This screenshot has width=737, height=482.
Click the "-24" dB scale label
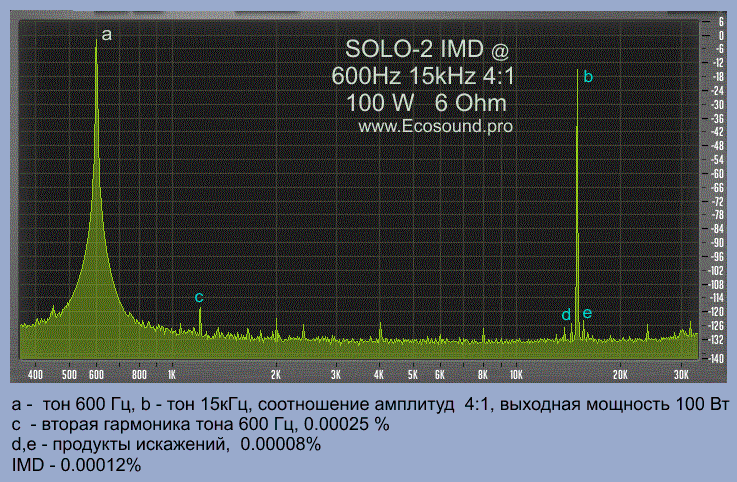coord(718,91)
